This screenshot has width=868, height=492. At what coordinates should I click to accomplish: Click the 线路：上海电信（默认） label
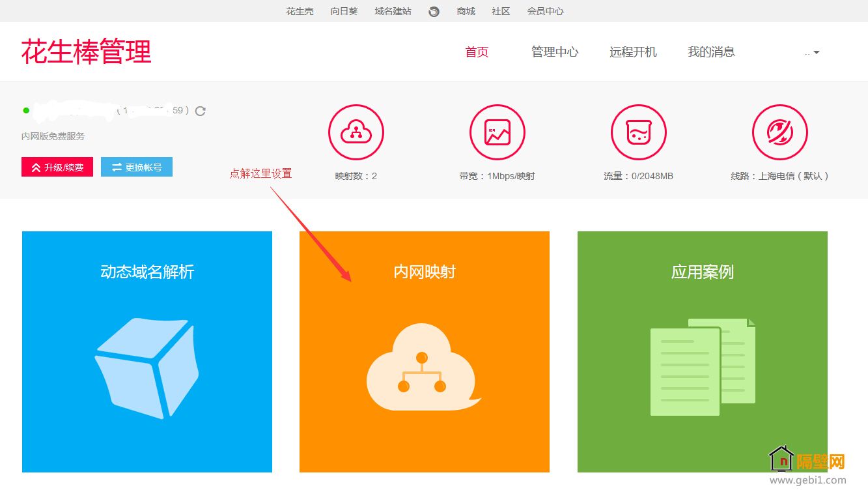[780, 176]
